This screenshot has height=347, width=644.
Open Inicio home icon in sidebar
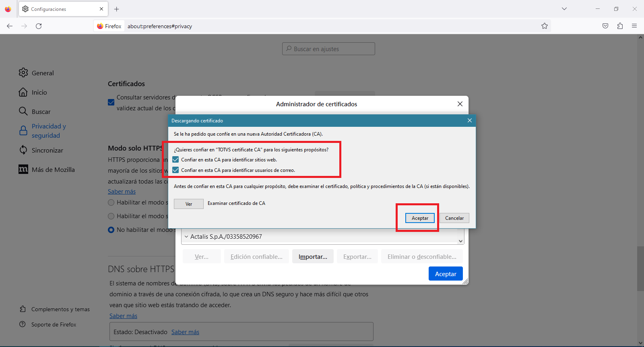23,92
